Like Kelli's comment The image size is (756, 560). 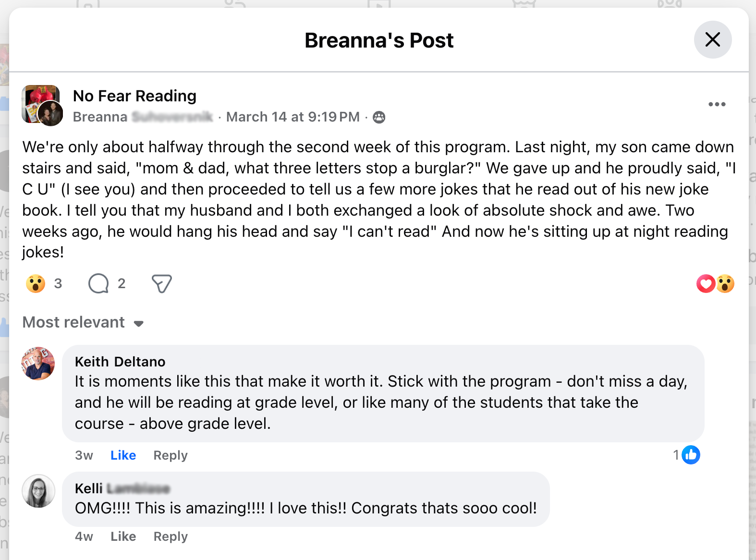(123, 536)
